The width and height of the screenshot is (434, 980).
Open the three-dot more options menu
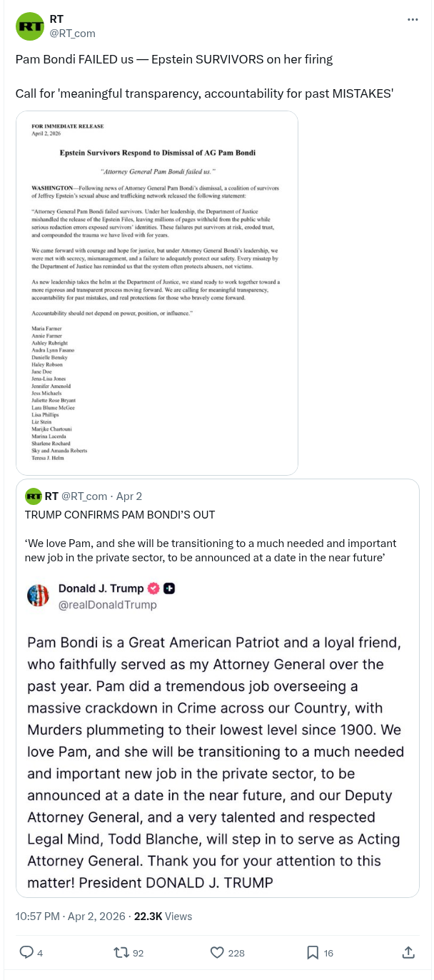(413, 19)
